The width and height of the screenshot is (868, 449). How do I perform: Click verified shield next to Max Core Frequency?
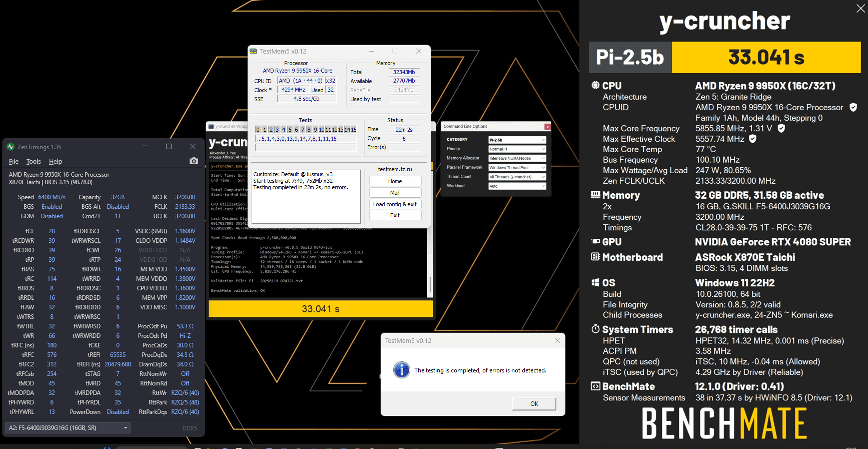(x=781, y=128)
